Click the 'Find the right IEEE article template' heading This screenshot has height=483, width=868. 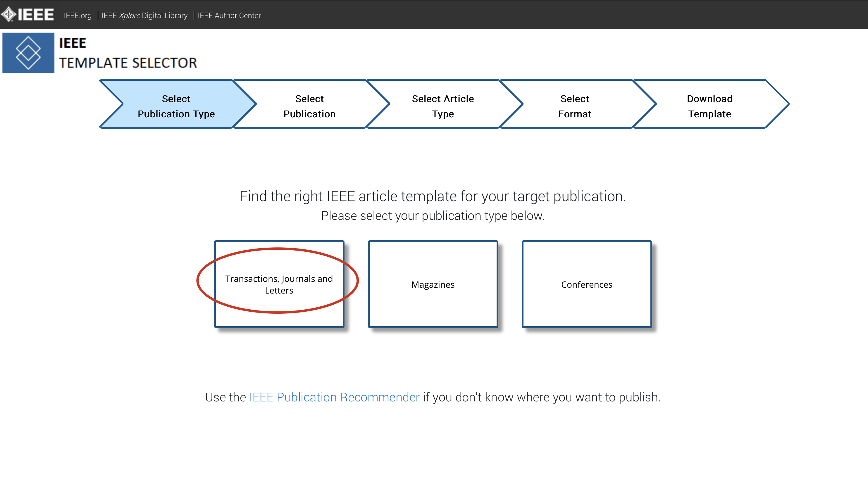[433, 196]
